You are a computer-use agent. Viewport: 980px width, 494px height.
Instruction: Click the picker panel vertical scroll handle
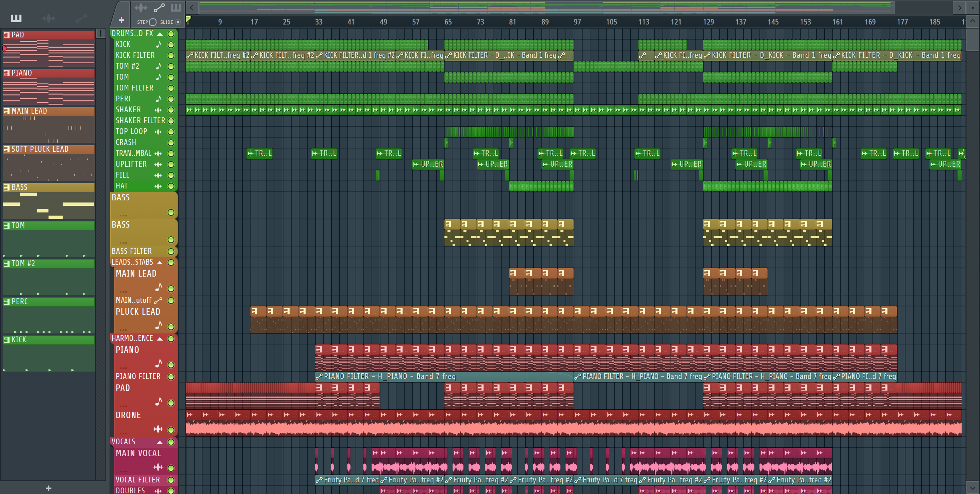pos(100,33)
